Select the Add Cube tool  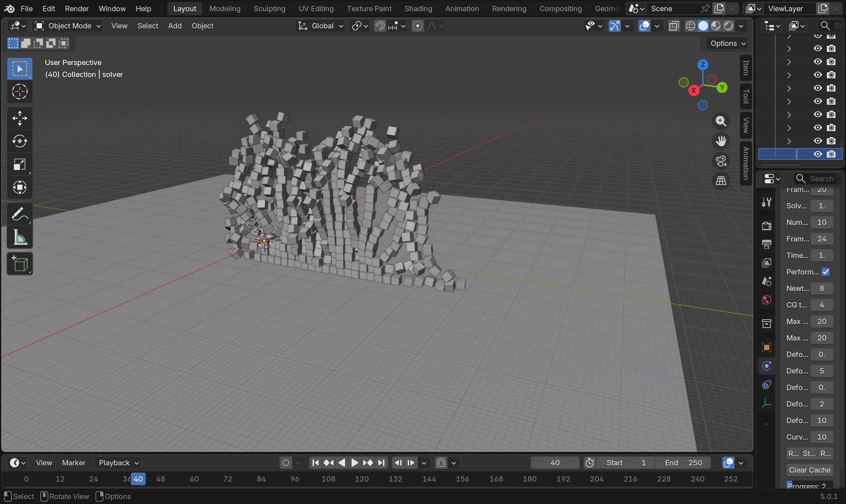tap(20, 264)
